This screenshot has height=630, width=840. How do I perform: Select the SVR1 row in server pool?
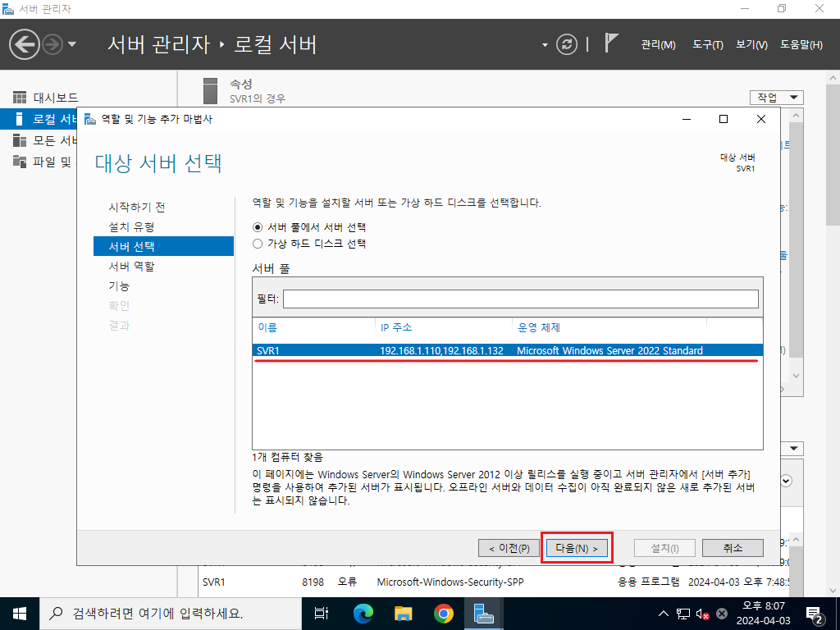[x=507, y=350]
